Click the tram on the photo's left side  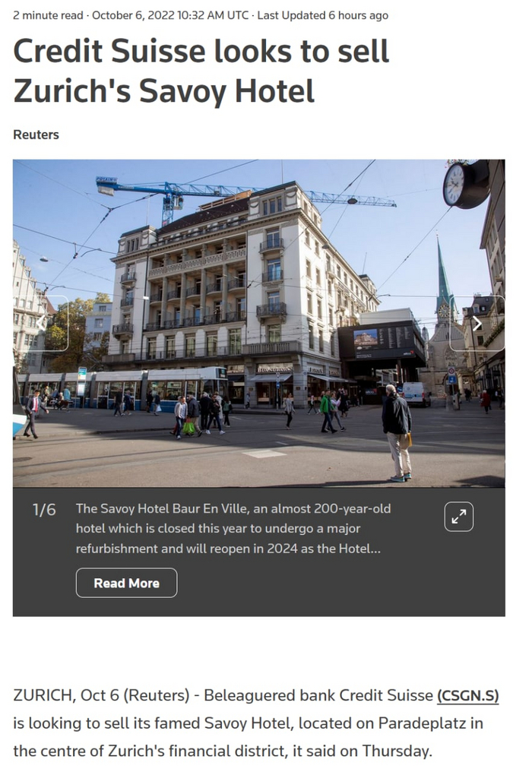tap(123, 390)
